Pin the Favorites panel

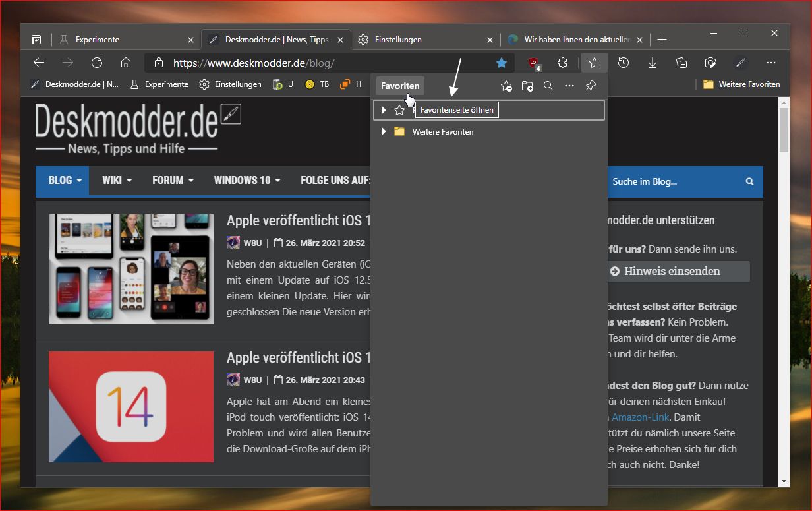click(x=591, y=86)
